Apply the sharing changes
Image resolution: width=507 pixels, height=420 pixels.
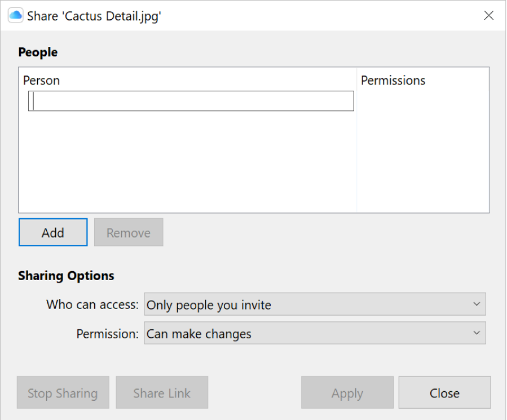[347, 393]
